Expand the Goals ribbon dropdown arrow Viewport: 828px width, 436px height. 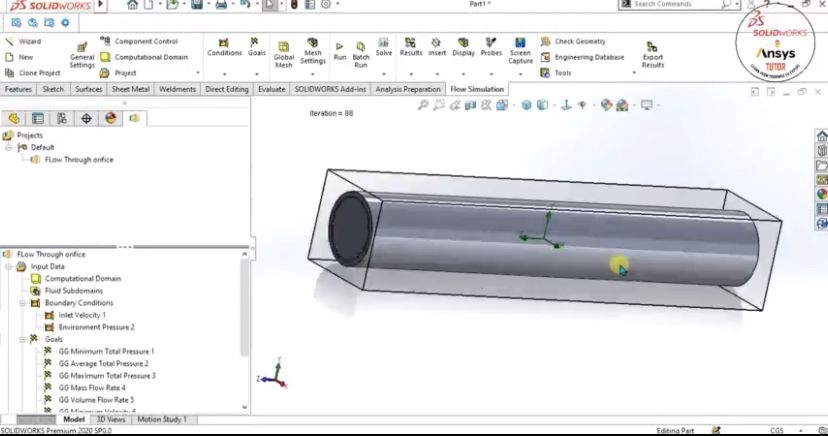click(x=257, y=74)
